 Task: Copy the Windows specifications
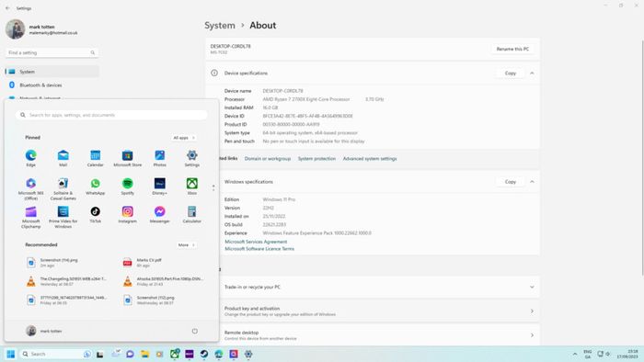(x=510, y=182)
